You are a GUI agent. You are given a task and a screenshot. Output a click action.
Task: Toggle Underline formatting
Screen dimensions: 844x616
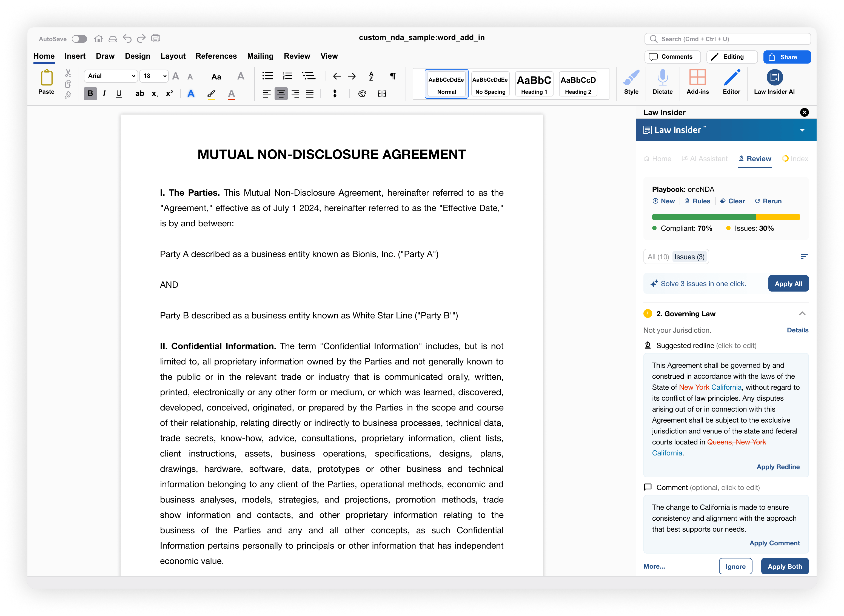119,94
